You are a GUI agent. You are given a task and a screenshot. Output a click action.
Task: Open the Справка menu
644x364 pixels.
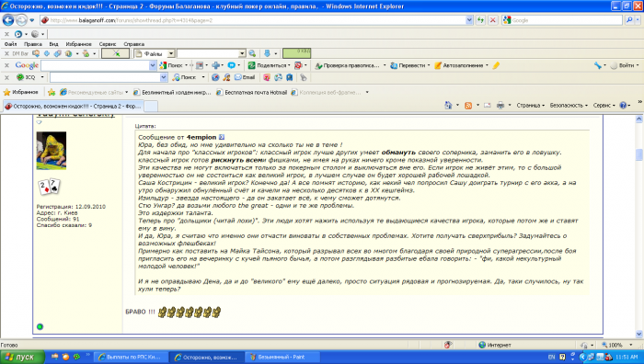134,44
